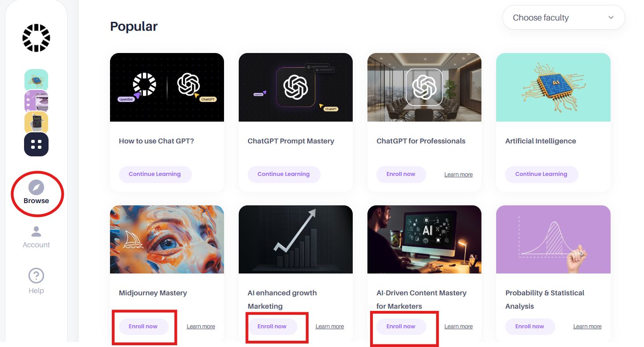This screenshot has height=347, width=644.
Task: Open the yellow calculator course sidebar shortcut
Action: point(36,122)
